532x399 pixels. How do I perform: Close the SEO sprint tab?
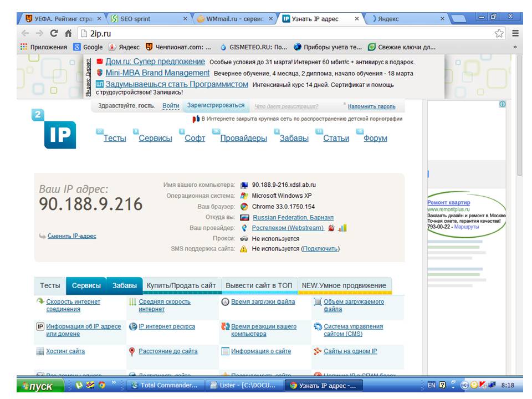[185, 19]
